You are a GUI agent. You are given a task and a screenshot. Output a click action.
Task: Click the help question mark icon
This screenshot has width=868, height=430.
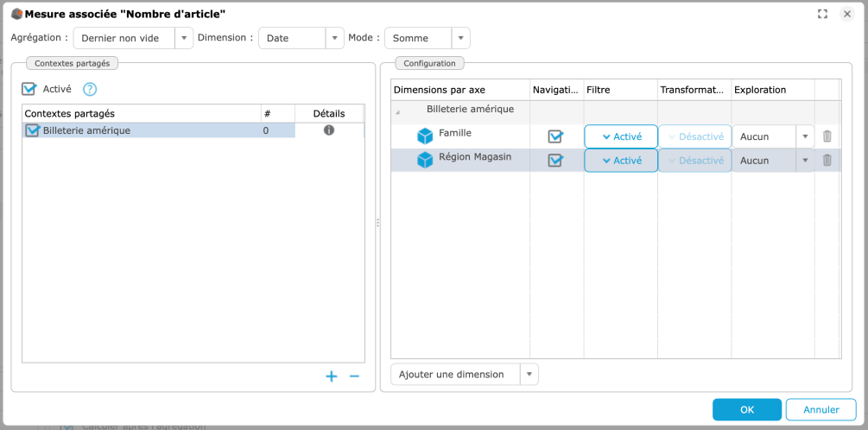pos(90,89)
